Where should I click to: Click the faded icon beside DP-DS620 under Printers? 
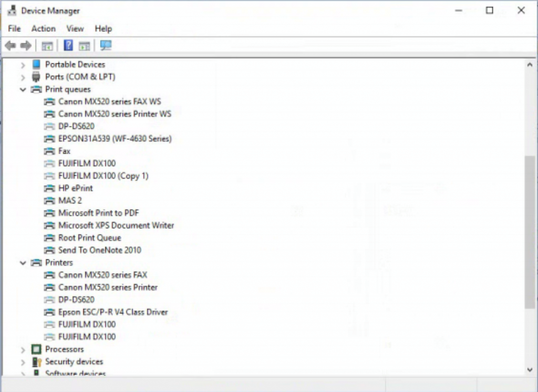tap(49, 300)
